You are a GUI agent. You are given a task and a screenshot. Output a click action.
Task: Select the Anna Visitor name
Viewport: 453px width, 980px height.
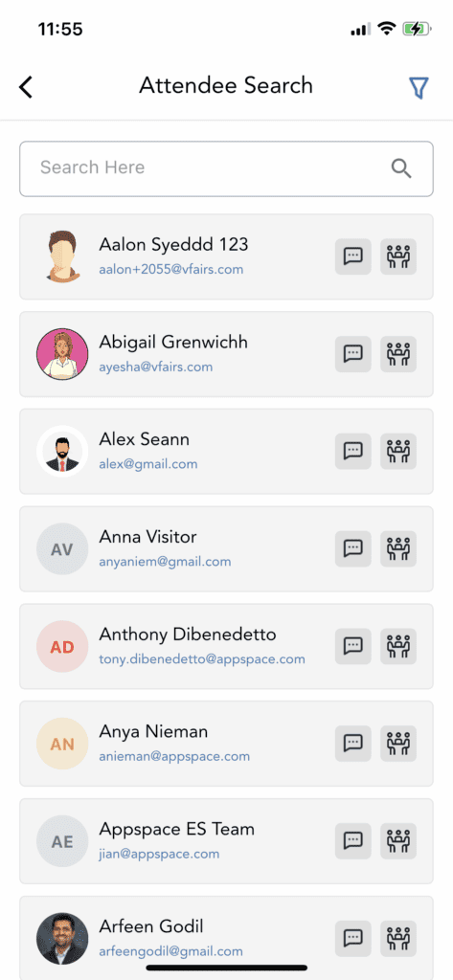point(147,537)
